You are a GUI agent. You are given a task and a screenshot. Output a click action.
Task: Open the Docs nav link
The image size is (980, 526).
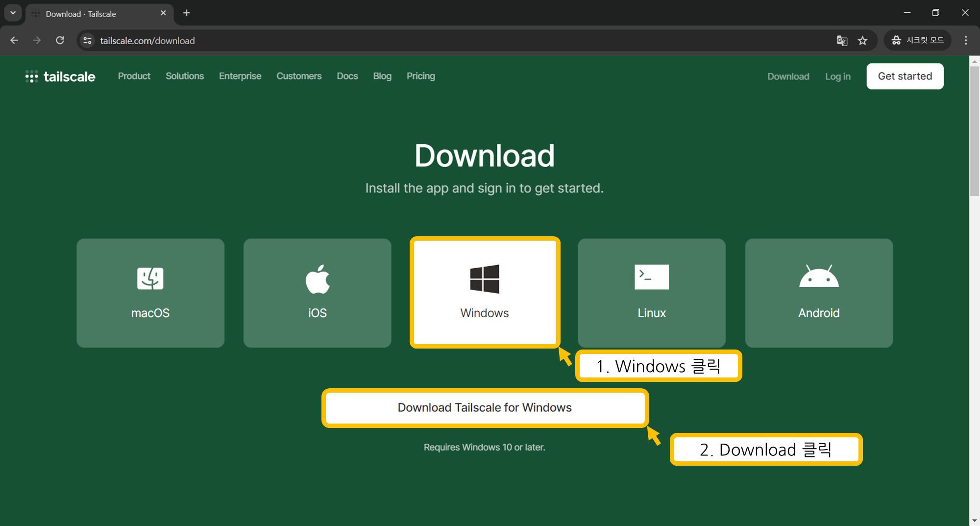tap(347, 76)
